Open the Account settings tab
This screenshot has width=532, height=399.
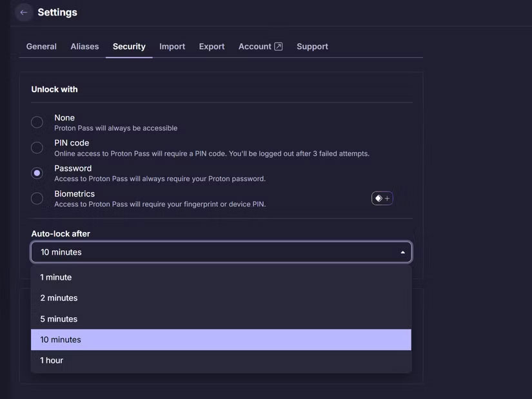coord(255,46)
